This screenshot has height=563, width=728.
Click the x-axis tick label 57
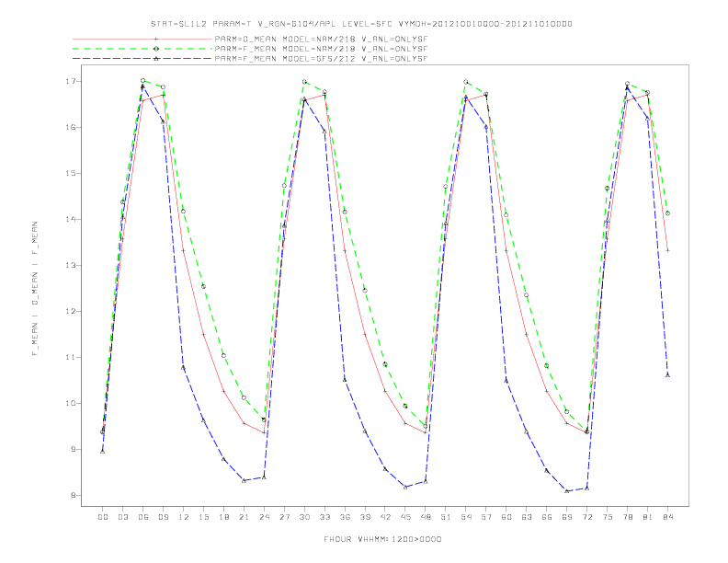(486, 517)
